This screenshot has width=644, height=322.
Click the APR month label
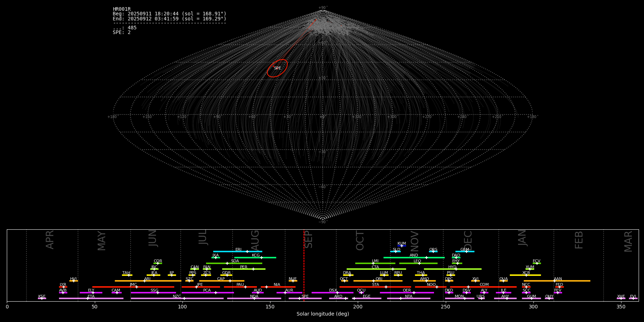click(x=50, y=240)
